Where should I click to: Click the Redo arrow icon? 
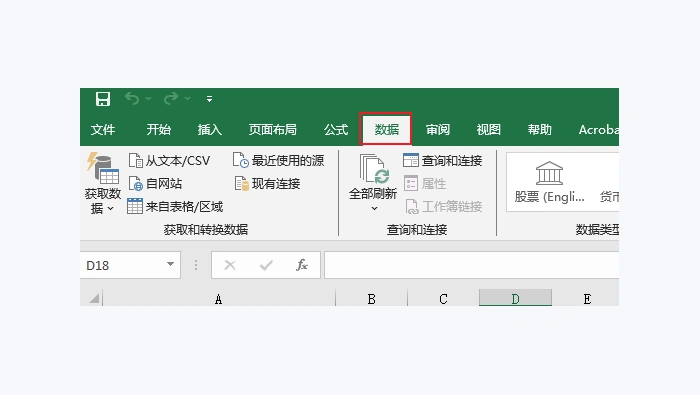tap(171, 98)
